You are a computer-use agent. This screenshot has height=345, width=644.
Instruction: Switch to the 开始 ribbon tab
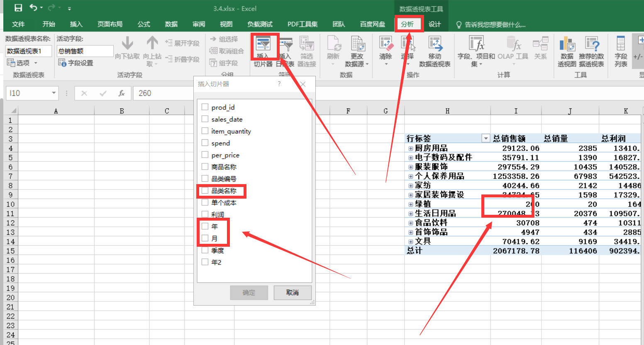pos(49,24)
